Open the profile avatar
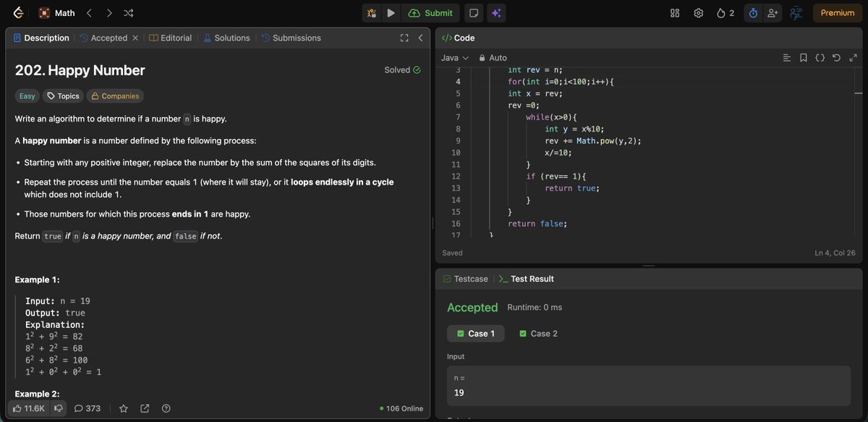Image resolution: width=868 pixels, height=422 pixels. tap(797, 13)
